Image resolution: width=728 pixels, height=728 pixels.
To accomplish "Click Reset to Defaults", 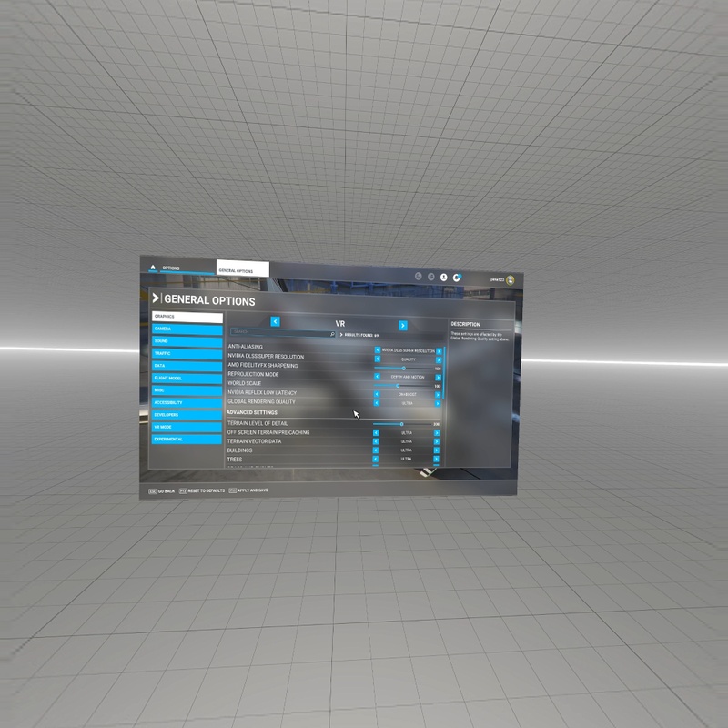I will tap(202, 490).
